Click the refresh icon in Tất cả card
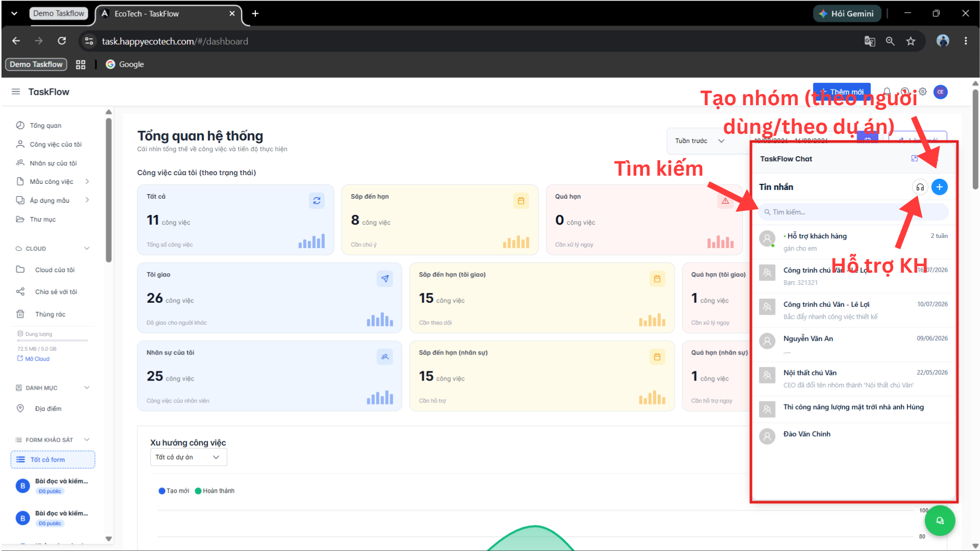Screen dimensions: 980x551 coord(317,201)
